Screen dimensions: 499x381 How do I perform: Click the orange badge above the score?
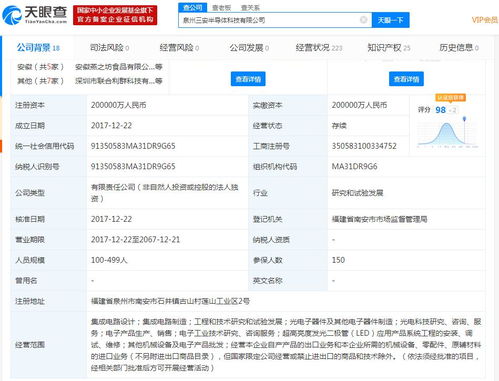450,97
